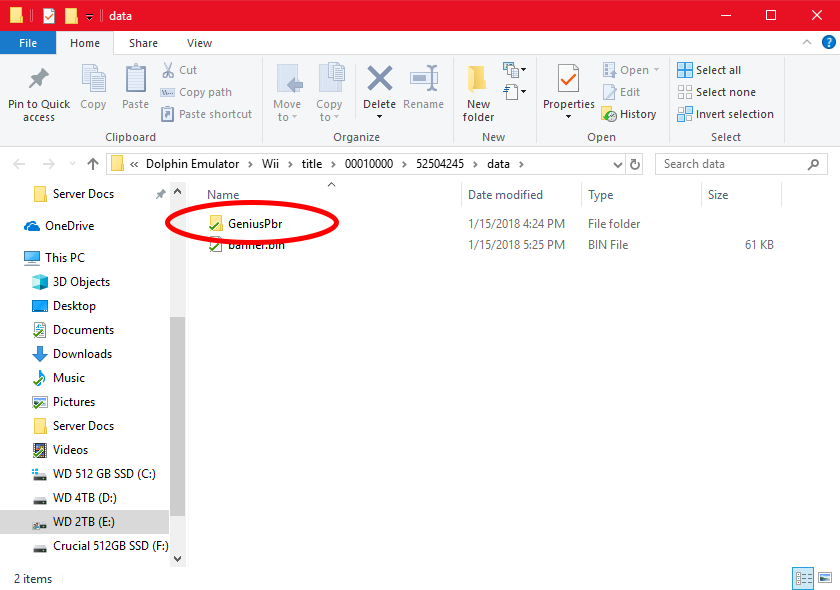Screen dimensions: 840x590
Task: Click Invert selection in the ribbon
Action: [x=725, y=114]
